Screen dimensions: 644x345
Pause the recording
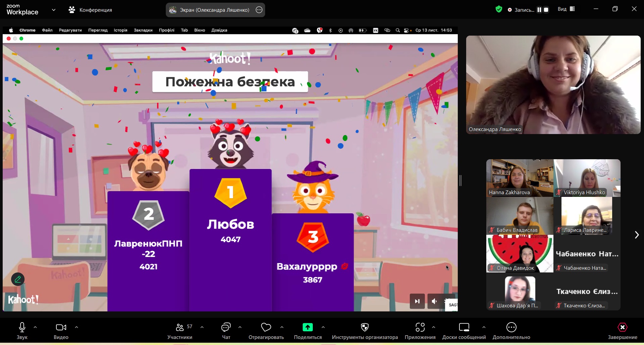pos(539,10)
